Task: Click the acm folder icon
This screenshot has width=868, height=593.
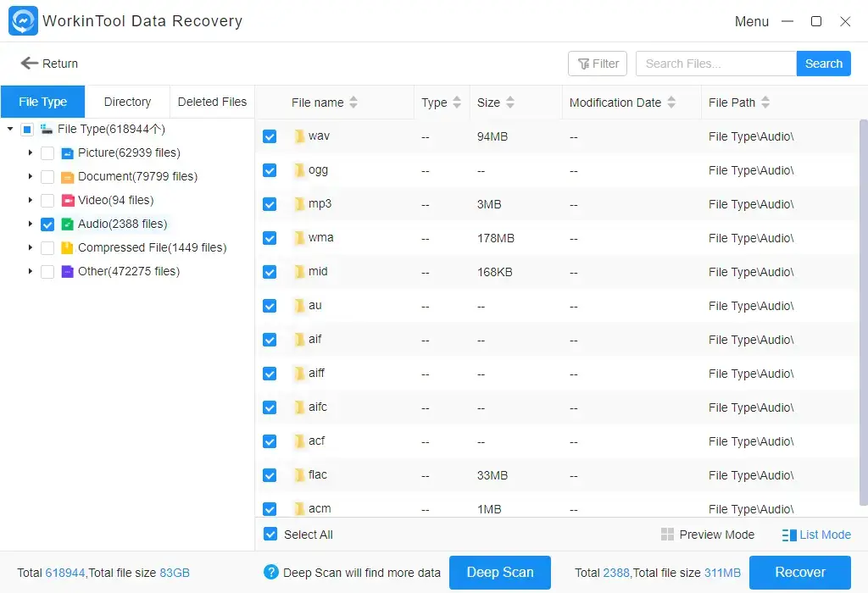Action: 299,508
